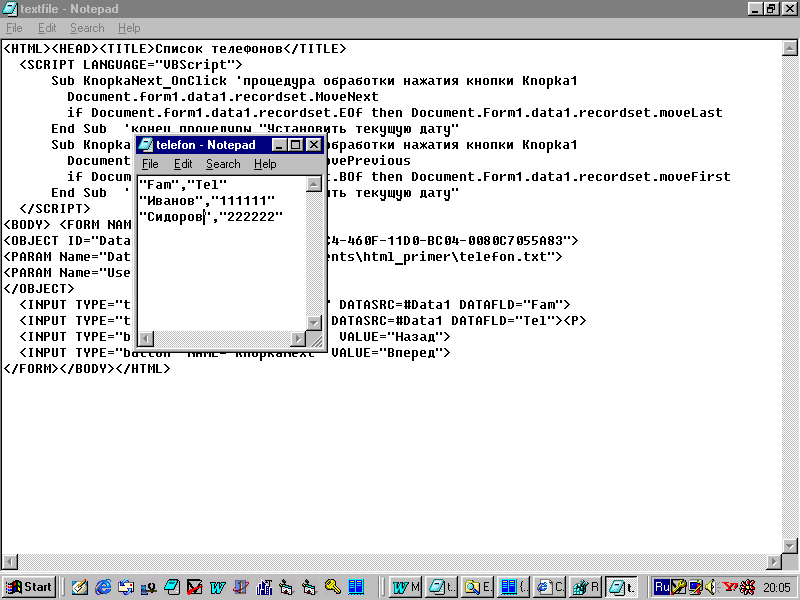Click the orbit-ringed quick launch icon
The height and width of the screenshot is (600, 800).
(240, 587)
